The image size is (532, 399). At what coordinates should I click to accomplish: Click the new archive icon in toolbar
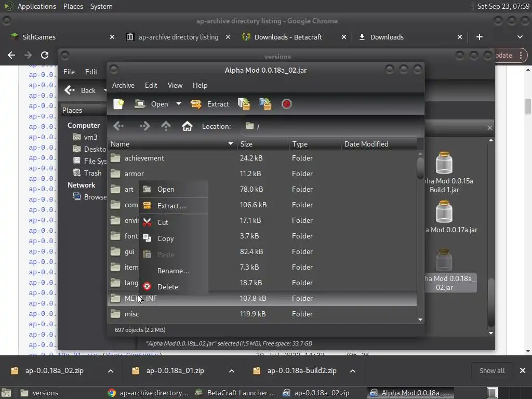(118, 104)
